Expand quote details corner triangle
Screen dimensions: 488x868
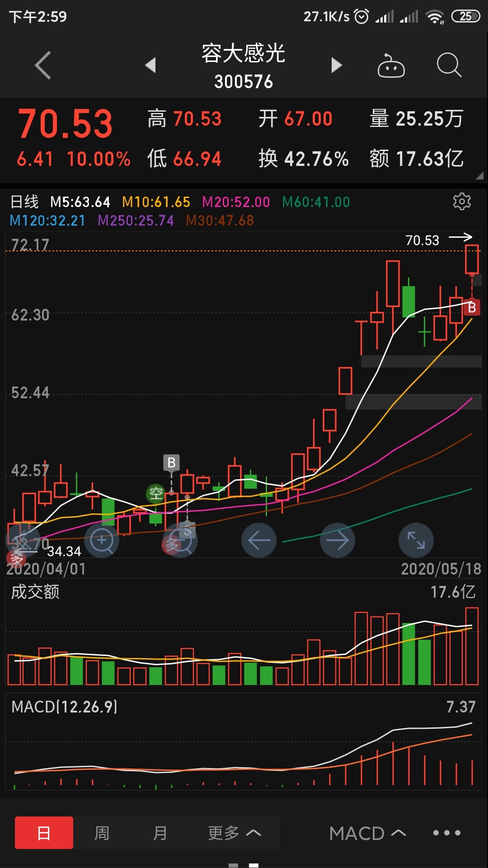[x=479, y=175]
